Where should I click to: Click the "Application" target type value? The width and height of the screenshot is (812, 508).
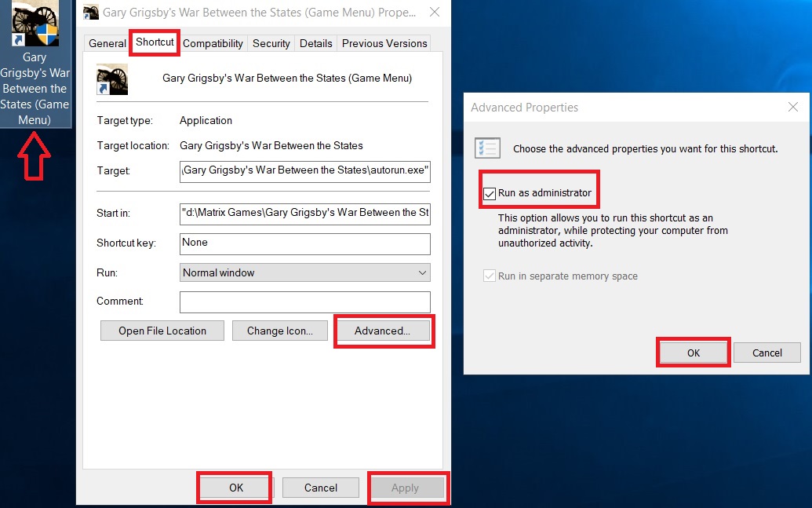[x=206, y=120]
